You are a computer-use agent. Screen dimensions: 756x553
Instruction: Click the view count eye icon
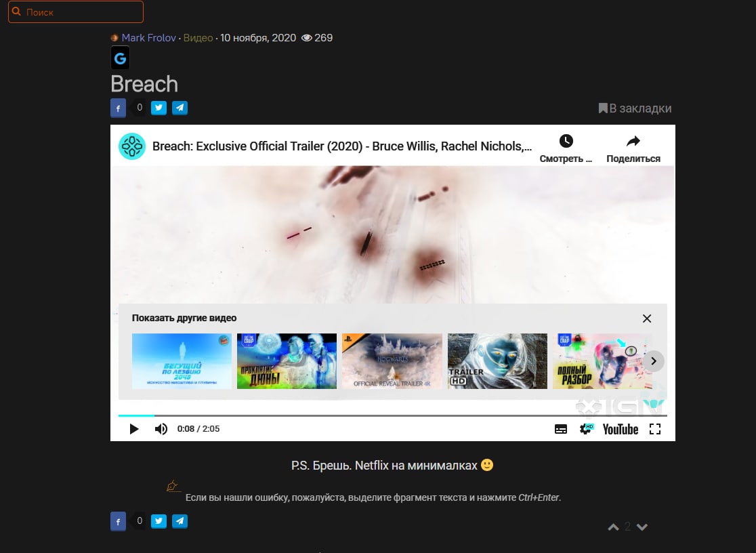[307, 38]
